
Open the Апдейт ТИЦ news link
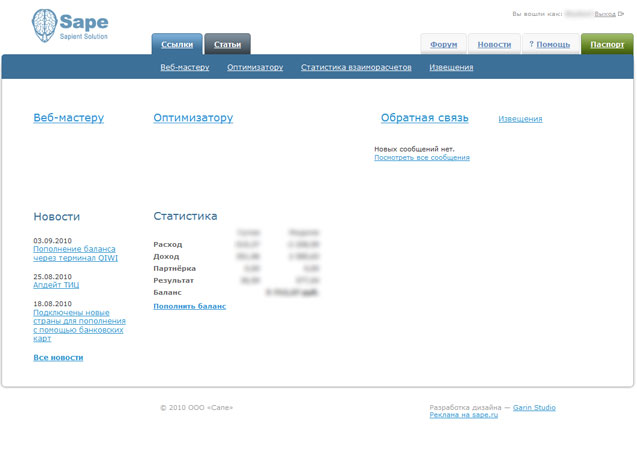click(56, 285)
